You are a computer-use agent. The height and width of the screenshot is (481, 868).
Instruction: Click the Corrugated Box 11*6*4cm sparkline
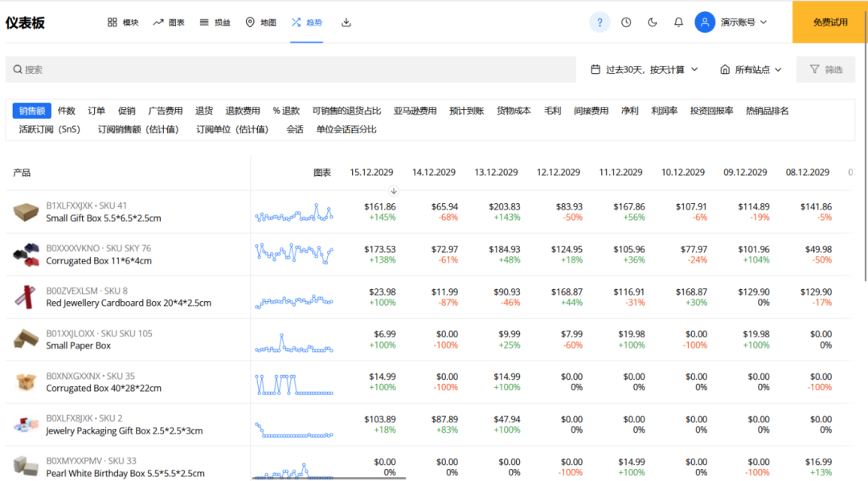coord(294,254)
